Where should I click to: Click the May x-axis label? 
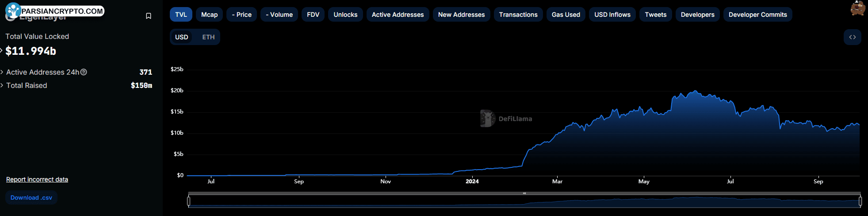tap(644, 181)
